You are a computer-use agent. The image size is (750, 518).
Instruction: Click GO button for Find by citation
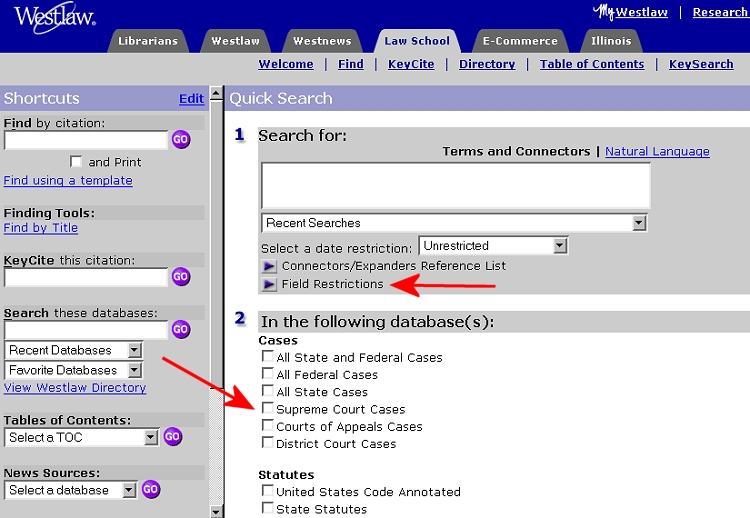click(181, 139)
